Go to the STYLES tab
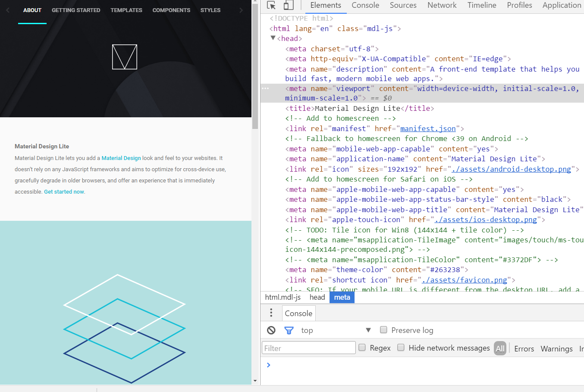The image size is (584, 392). 210,10
